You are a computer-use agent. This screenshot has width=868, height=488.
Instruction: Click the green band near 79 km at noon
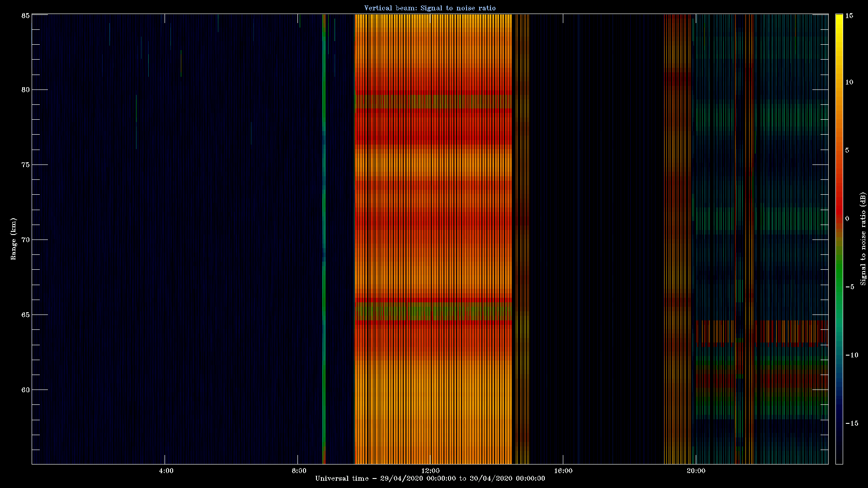click(433, 101)
